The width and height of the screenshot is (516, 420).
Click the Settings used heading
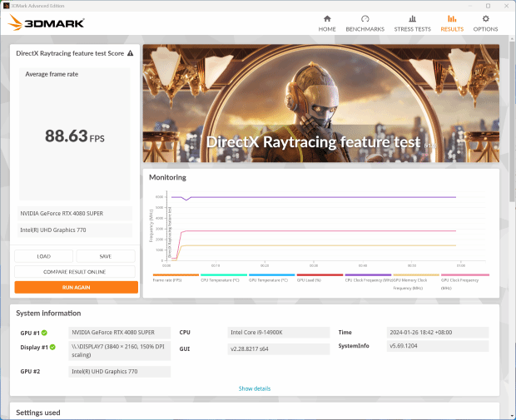pyautogui.click(x=38, y=413)
